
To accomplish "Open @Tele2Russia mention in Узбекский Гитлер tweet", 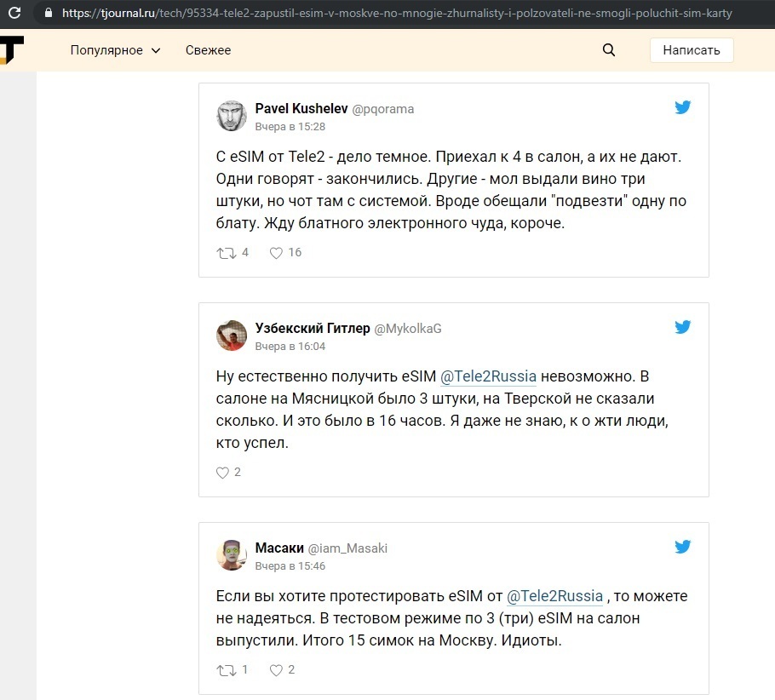I will (x=488, y=376).
